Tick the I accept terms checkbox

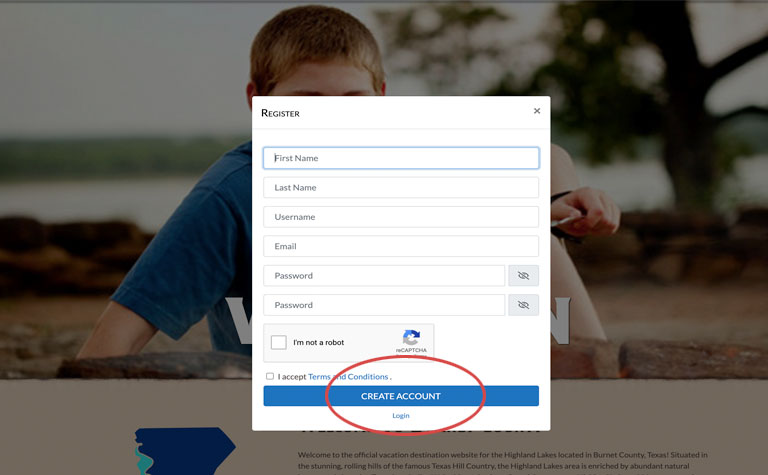(270, 376)
